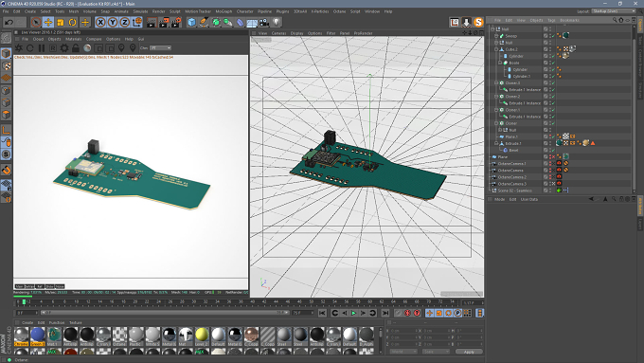Toggle the Y axis lock
Viewport: 644px width, 363px height.
113,22
